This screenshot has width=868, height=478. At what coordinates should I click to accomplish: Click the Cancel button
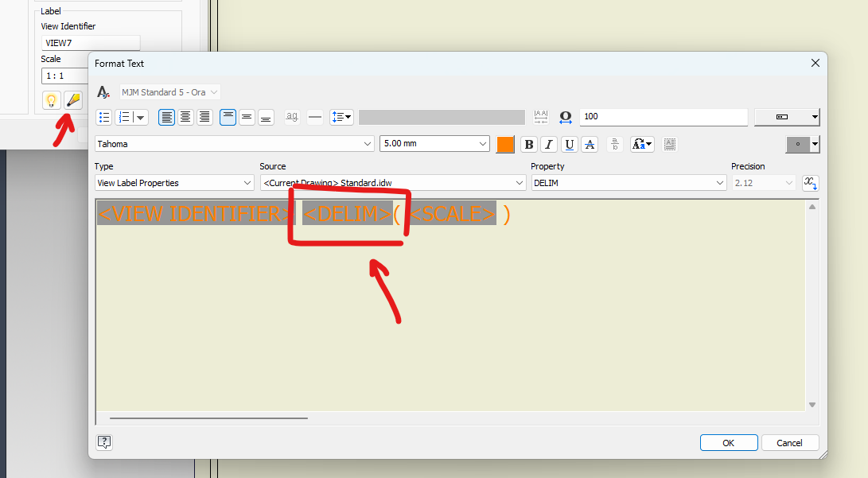790,442
